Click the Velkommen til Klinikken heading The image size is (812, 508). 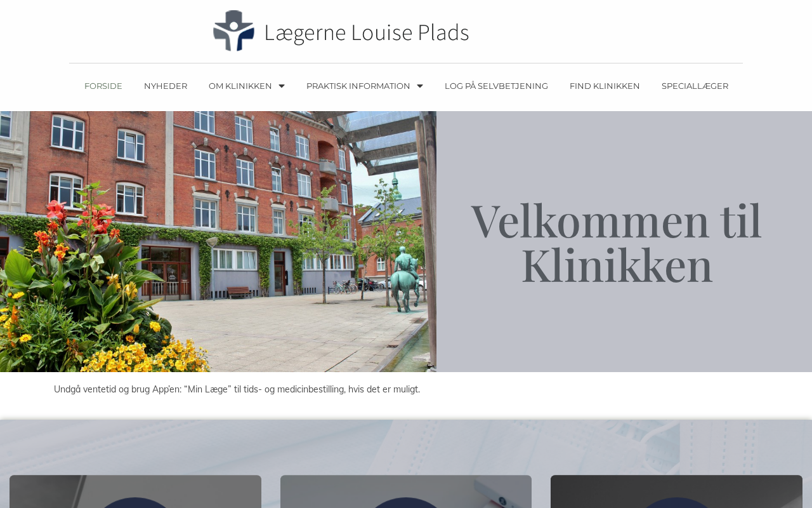coord(616,242)
